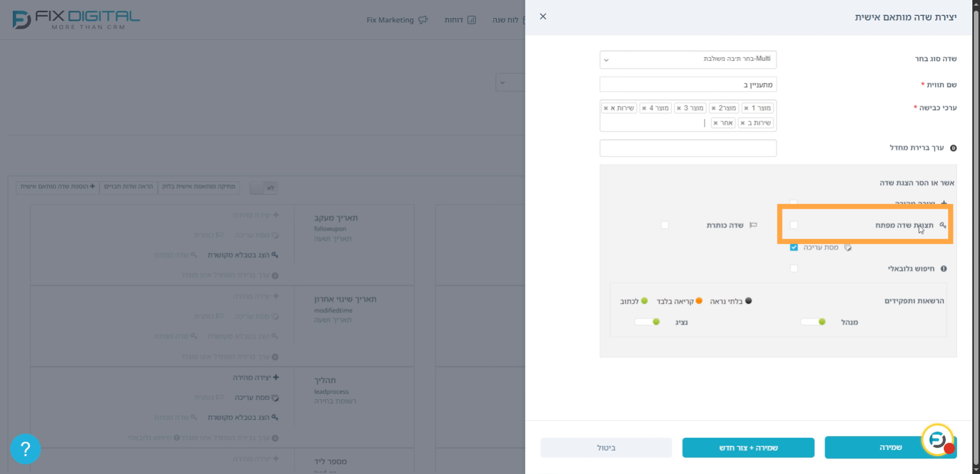Click יצירה מהירה in תאריך מעקב row
The height and width of the screenshot is (474, 980).
tap(256, 215)
